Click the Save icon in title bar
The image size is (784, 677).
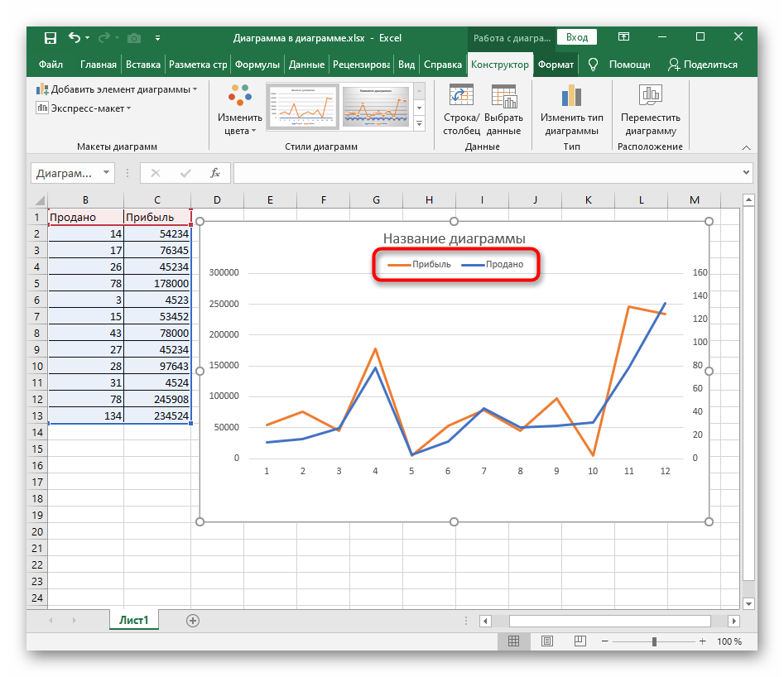pyautogui.click(x=51, y=37)
